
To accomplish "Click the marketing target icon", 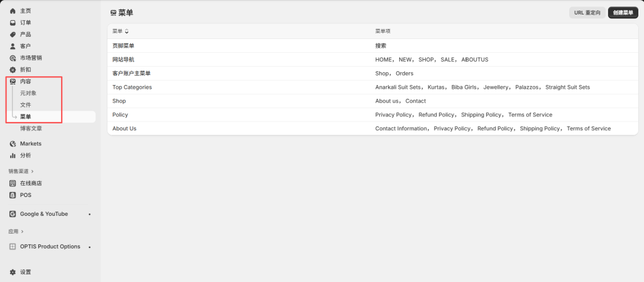I will [13, 58].
